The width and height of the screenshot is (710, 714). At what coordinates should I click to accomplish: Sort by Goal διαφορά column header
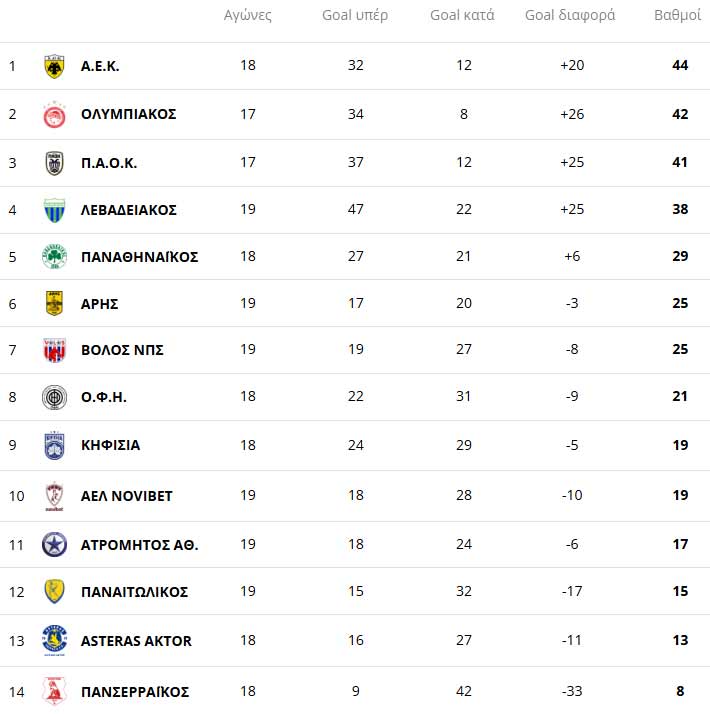point(570,16)
